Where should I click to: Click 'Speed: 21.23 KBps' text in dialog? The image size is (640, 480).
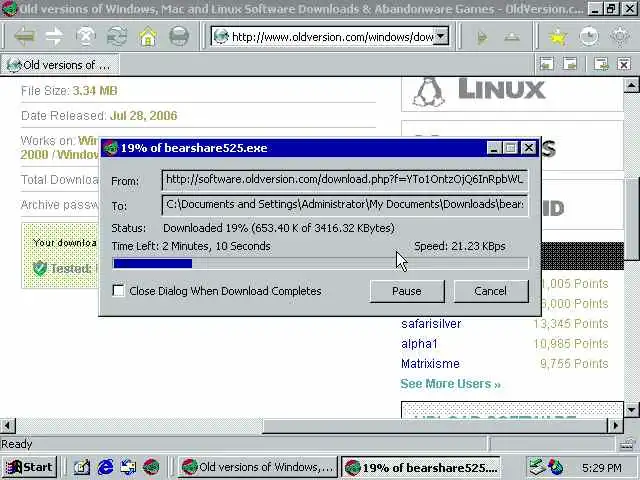pos(460,246)
